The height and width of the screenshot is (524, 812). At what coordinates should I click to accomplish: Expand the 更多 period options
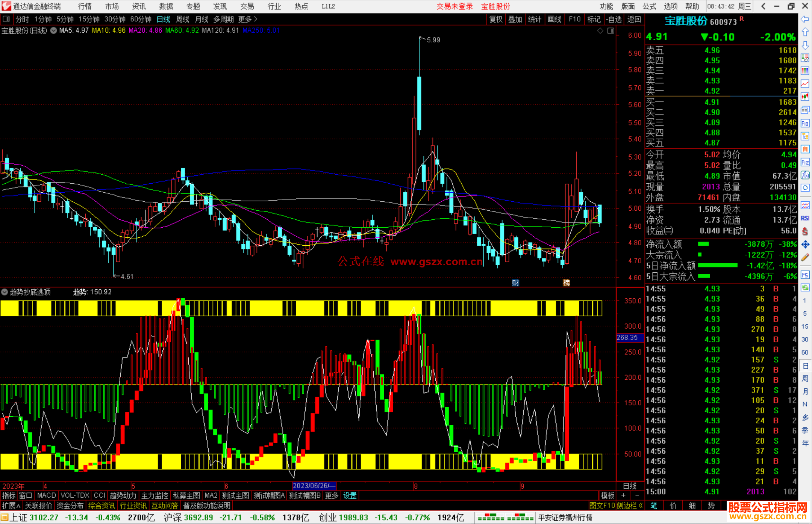click(x=248, y=19)
